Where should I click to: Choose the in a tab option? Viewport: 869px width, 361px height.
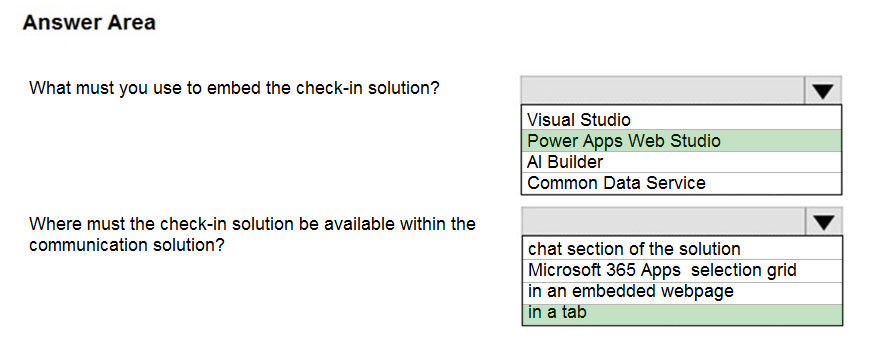[682, 313]
